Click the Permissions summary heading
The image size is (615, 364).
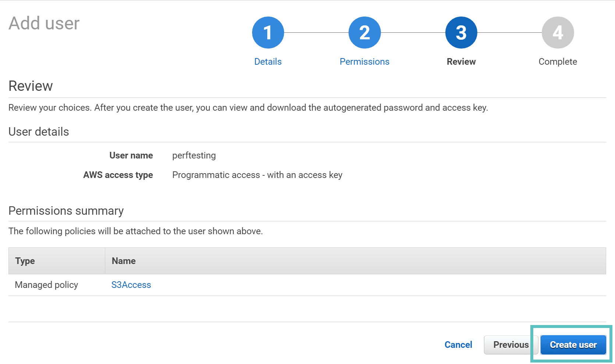pyautogui.click(x=66, y=211)
